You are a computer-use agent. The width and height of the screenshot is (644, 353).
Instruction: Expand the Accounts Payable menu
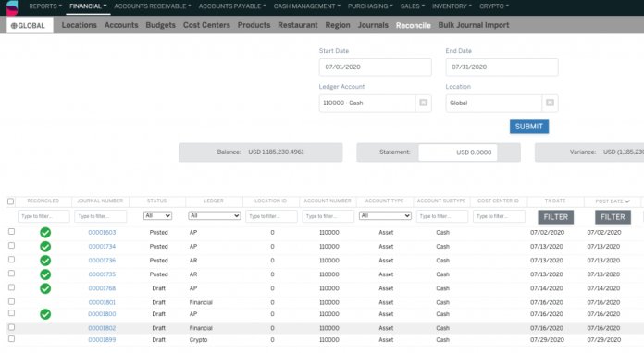point(232,6)
